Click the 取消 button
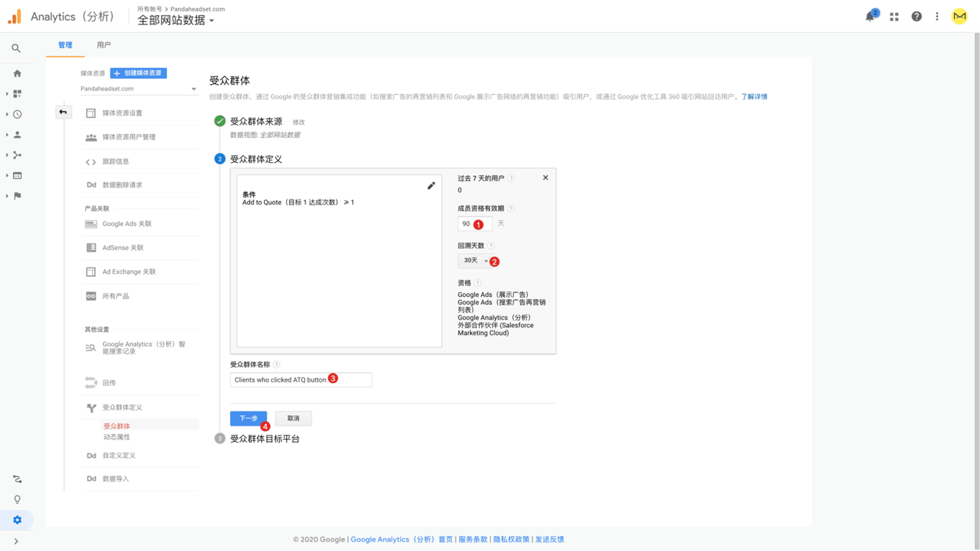 point(293,418)
